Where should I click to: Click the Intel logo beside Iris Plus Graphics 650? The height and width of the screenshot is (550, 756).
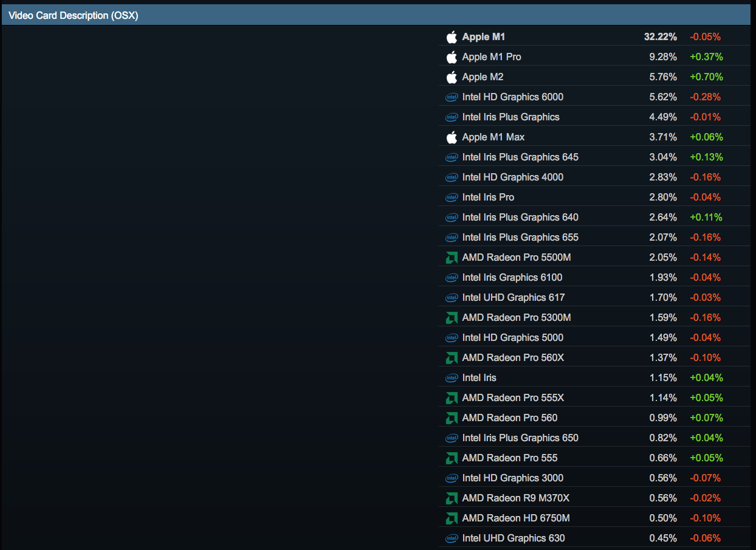(x=452, y=438)
